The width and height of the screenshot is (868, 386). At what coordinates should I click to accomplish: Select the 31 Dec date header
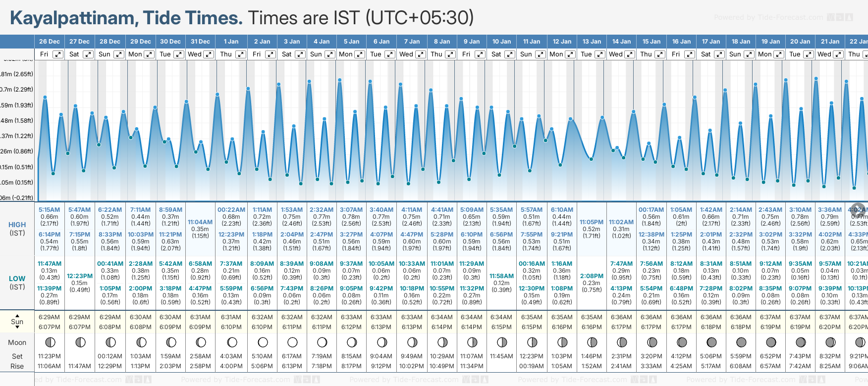tap(200, 42)
